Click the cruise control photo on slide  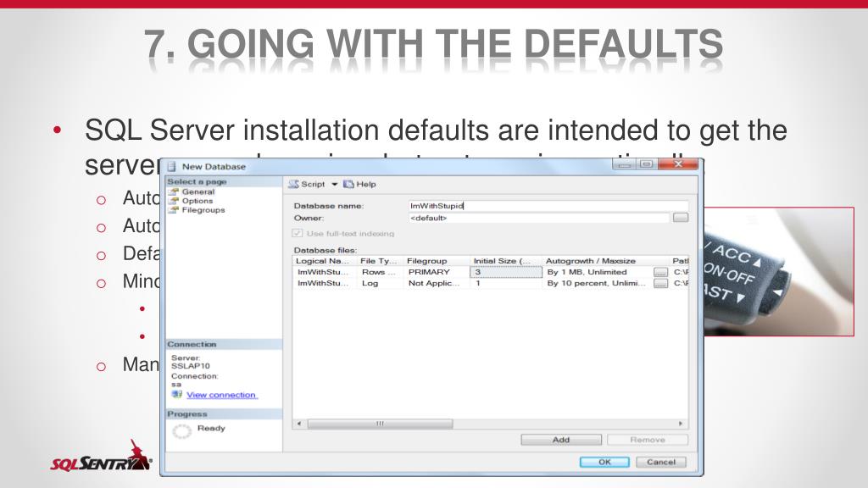coord(779,272)
